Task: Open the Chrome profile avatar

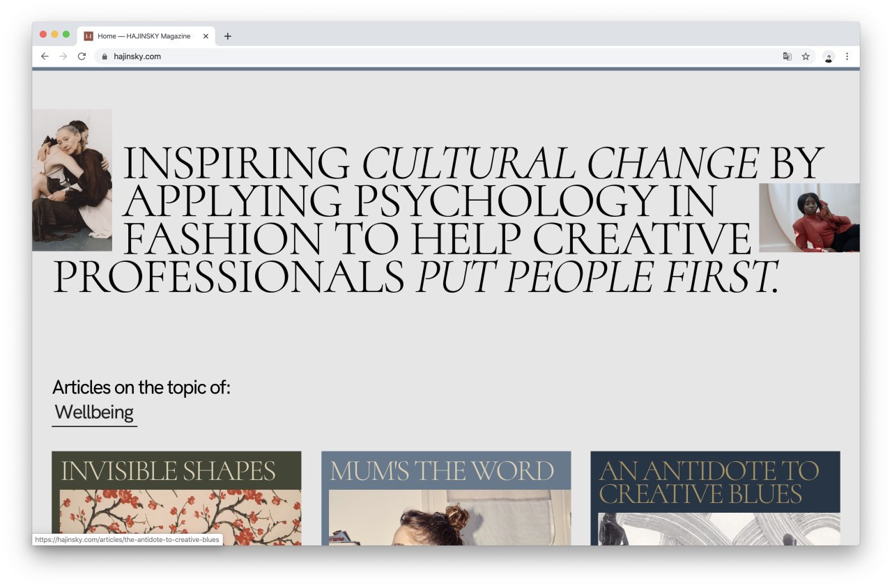Action: 829,57
